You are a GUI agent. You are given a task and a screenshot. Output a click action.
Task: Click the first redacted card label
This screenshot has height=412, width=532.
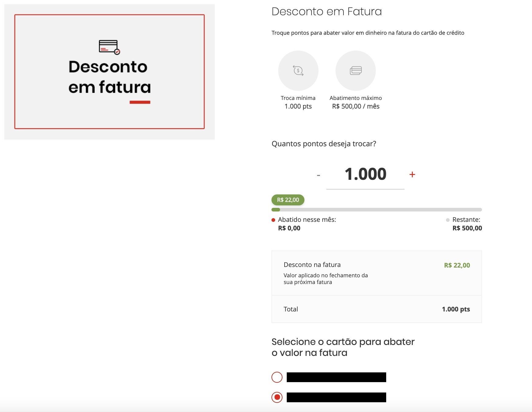336,377
